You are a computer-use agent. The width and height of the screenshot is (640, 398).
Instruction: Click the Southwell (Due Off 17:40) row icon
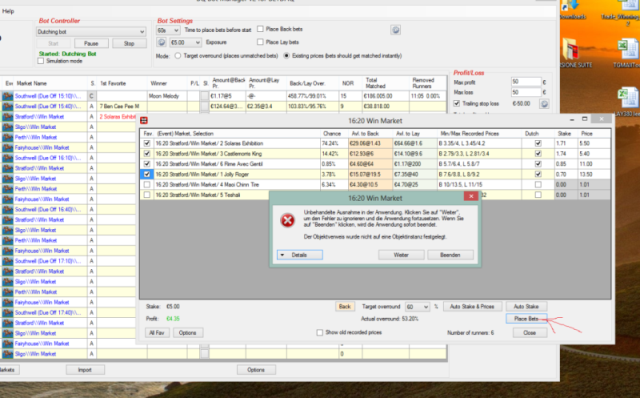point(7,313)
